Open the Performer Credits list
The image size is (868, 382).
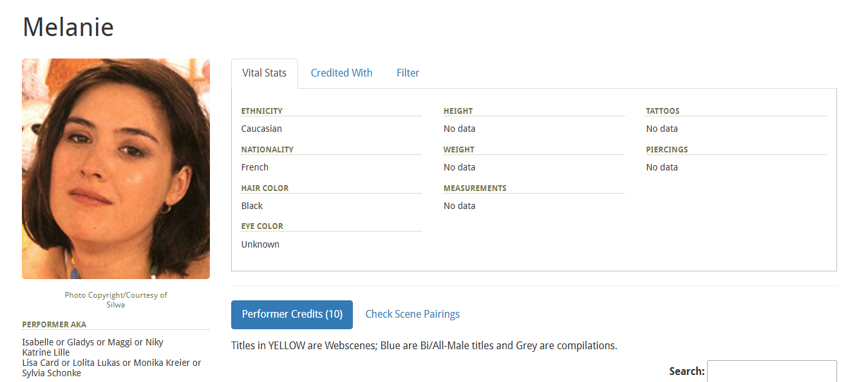[x=292, y=314]
